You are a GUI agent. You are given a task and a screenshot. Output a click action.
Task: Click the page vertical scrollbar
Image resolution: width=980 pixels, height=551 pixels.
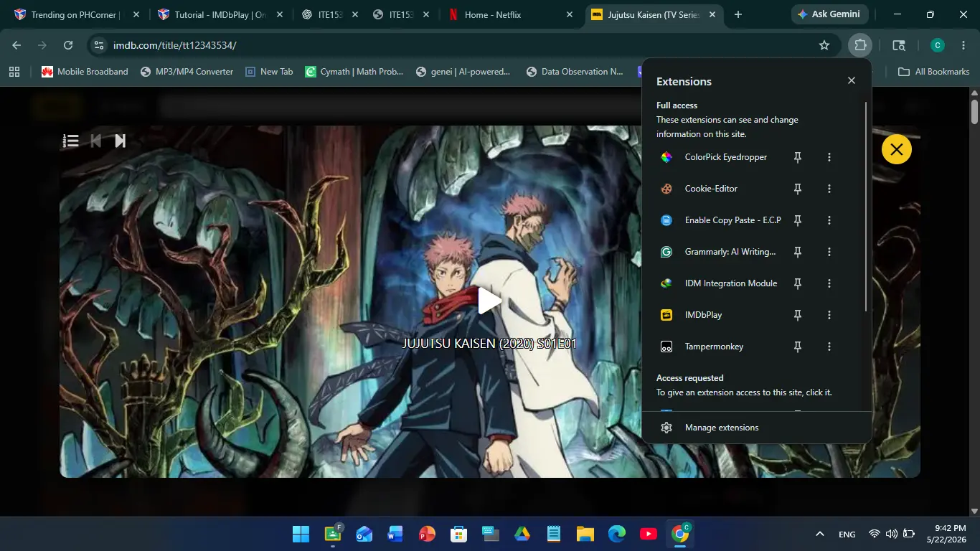pyautogui.click(x=974, y=111)
